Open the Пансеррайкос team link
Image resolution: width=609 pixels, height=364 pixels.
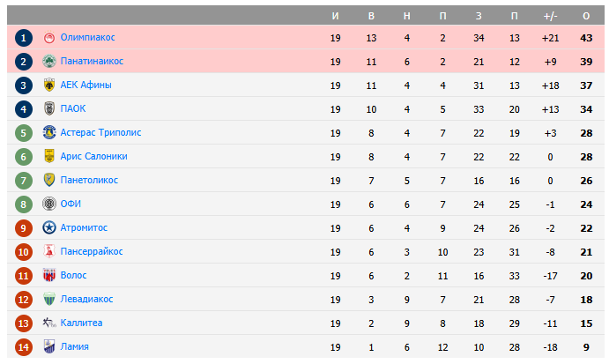[92, 251]
